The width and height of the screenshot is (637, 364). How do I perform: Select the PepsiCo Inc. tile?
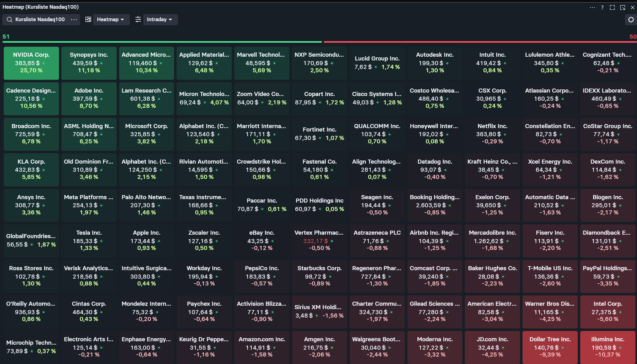262,276
